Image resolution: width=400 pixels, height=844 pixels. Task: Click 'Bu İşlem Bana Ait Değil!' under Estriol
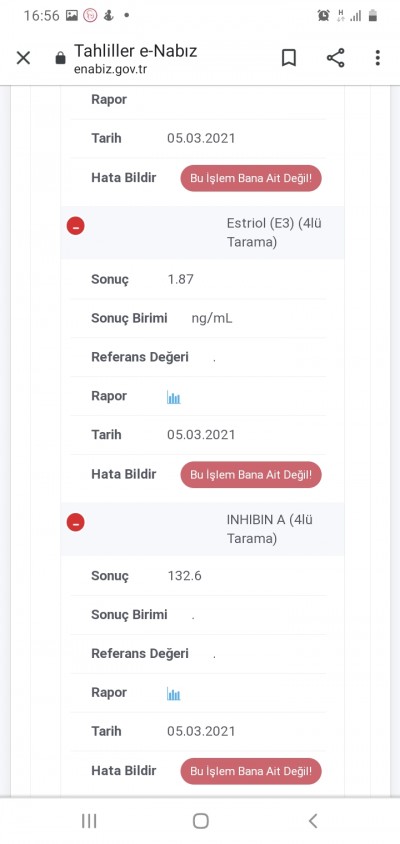point(251,475)
